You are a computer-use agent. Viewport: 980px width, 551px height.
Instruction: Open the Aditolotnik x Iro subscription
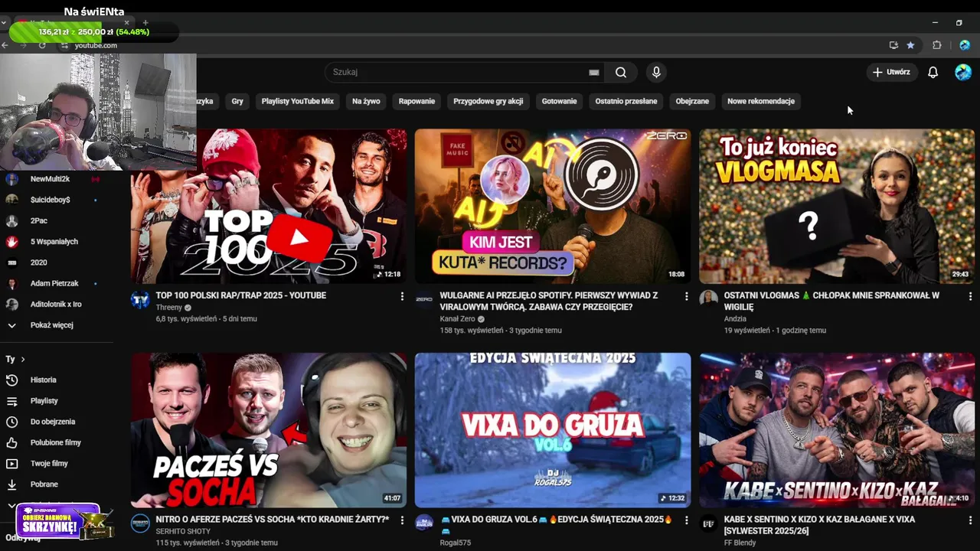57,305
